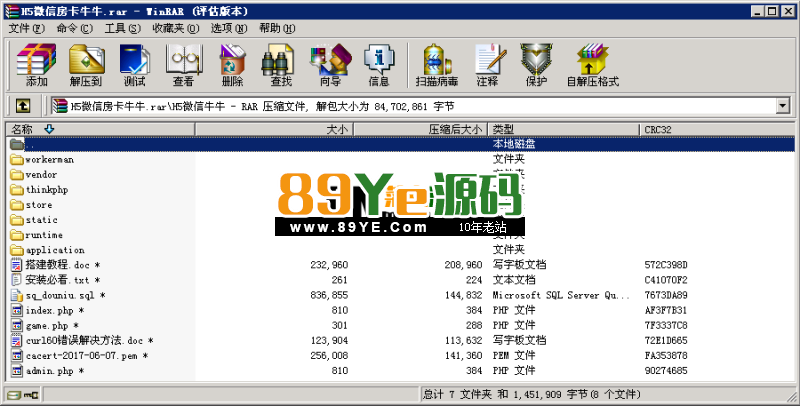Select the store folder row
The width and height of the screenshot is (800, 406).
click(x=401, y=205)
